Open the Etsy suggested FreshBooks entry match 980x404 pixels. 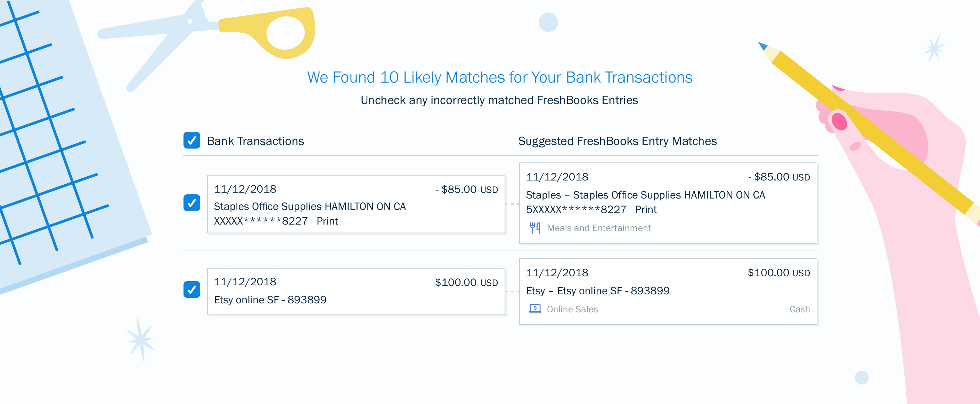tap(668, 291)
